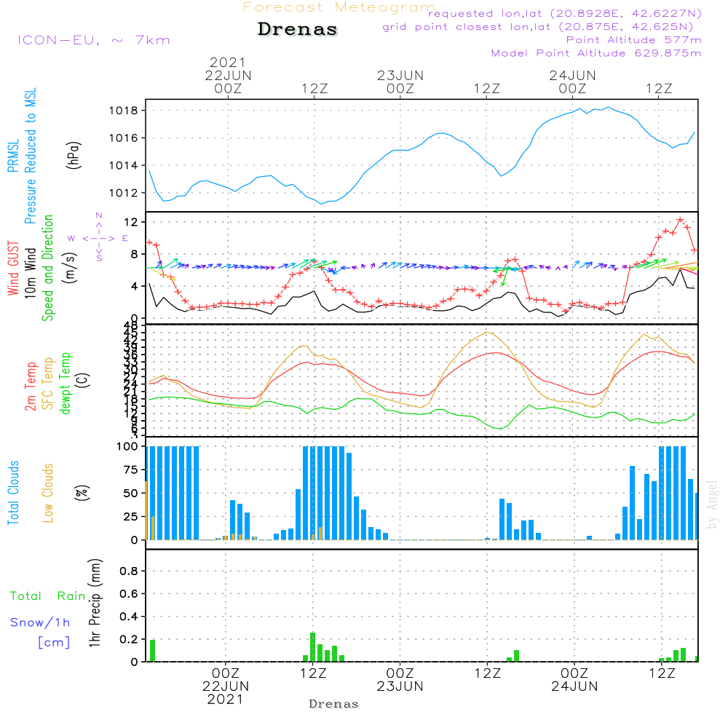Screen dimensions: 728x728
Task: Click the "8" wind speed axis value
Action: [x=135, y=254]
